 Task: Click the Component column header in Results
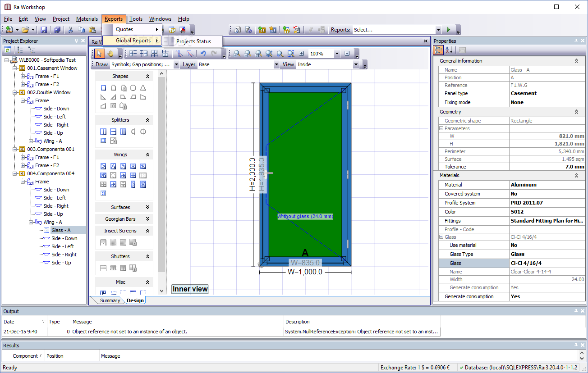[x=28, y=356]
